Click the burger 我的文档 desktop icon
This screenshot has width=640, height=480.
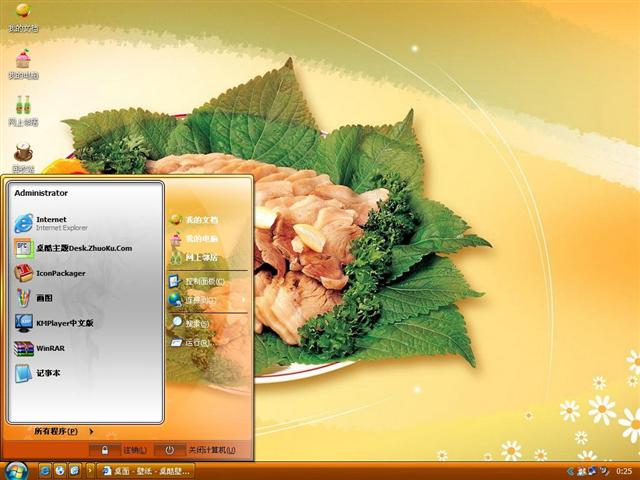(22, 16)
